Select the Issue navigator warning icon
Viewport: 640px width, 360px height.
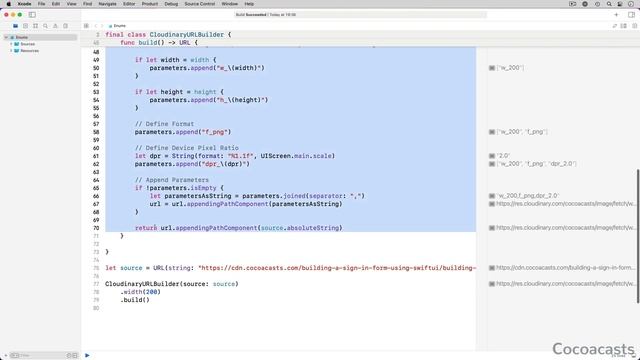click(56, 26)
